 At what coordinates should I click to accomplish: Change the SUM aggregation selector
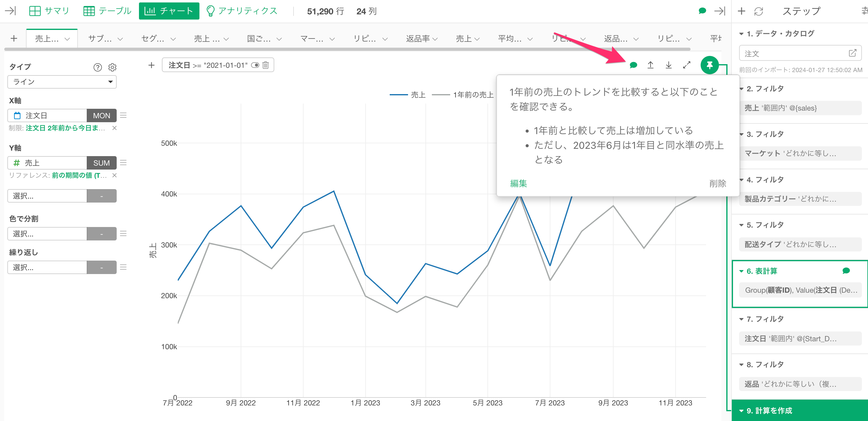[101, 163]
